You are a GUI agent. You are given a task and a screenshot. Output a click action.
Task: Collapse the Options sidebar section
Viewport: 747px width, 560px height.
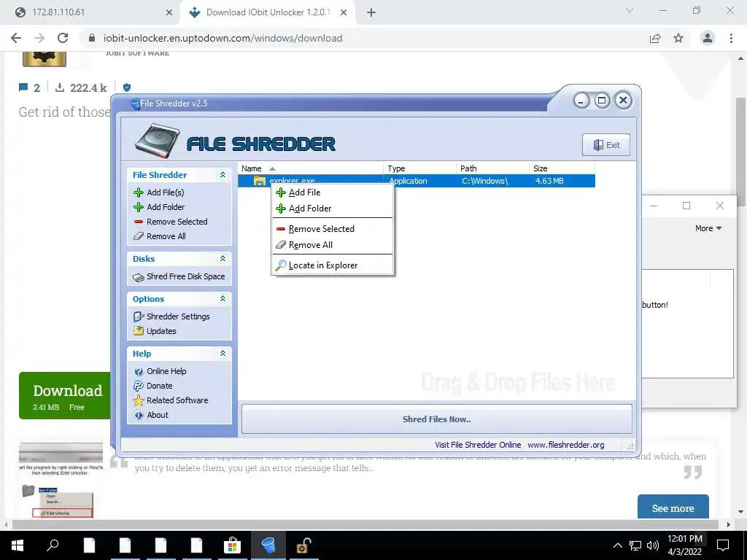(222, 298)
